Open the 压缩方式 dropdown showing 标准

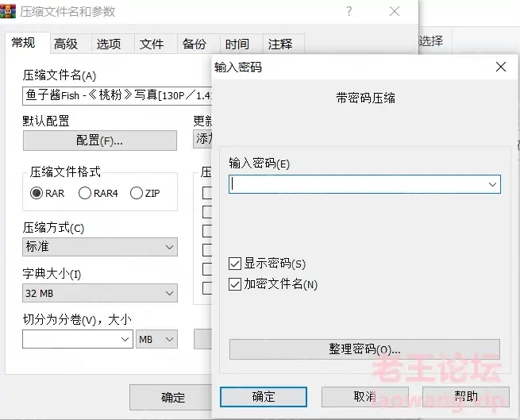coord(100,247)
